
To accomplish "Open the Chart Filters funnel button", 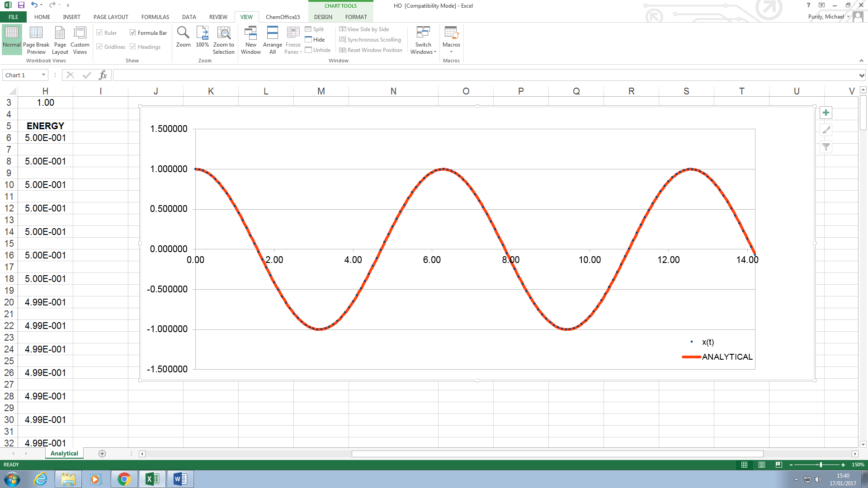I will click(x=826, y=147).
